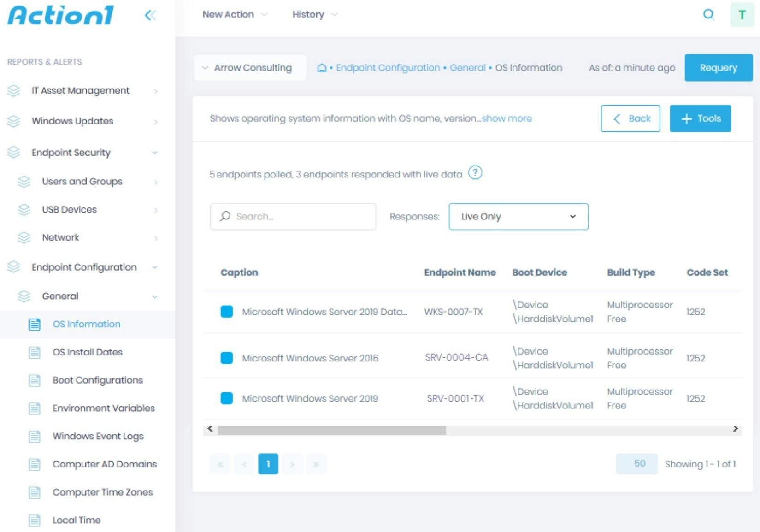Click the Users and Groups layers icon

tap(24, 182)
